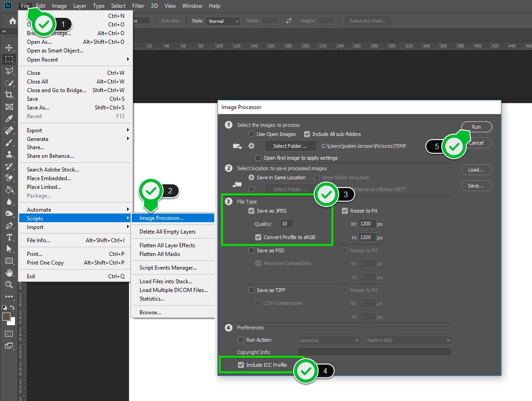Select the Horizontal Type tool
Viewport: 532px width, 401px height.
pos(9,237)
